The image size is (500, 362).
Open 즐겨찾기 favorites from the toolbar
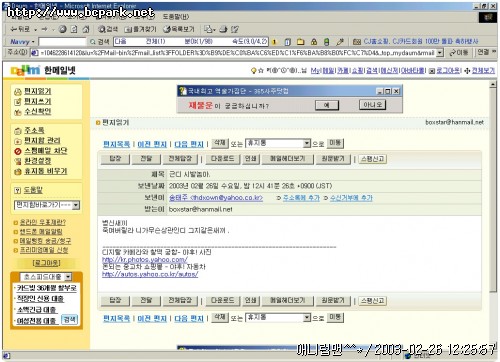click(140, 29)
